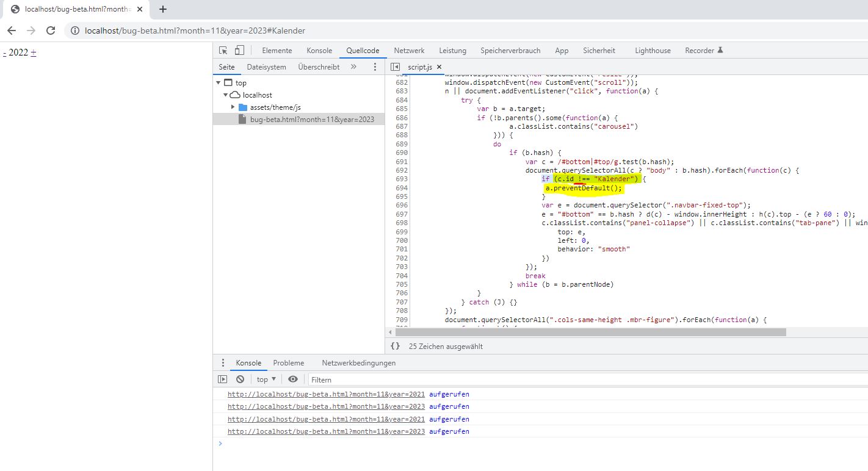The height and width of the screenshot is (471, 868).
Task: Activate the inspect element picker icon
Action: [223, 51]
